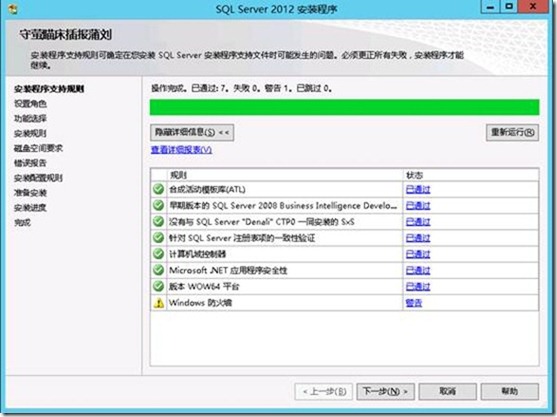This screenshot has width=557, height=417.
Task: Click the 帮助 help button
Action: (510, 391)
